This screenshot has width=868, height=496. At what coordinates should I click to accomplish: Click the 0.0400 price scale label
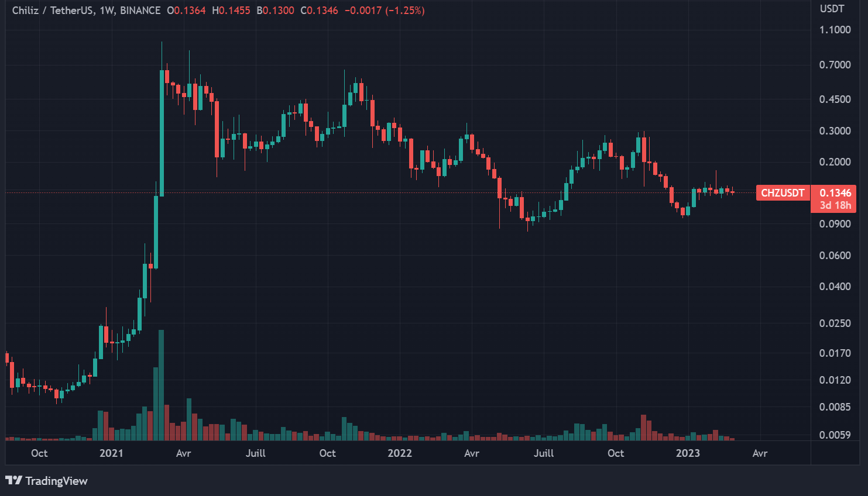pos(835,287)
